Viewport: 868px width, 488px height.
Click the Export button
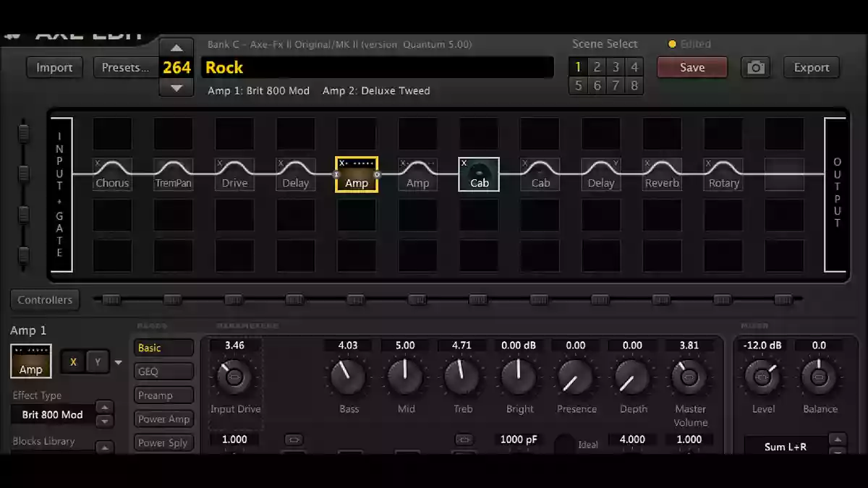[812, 67]
